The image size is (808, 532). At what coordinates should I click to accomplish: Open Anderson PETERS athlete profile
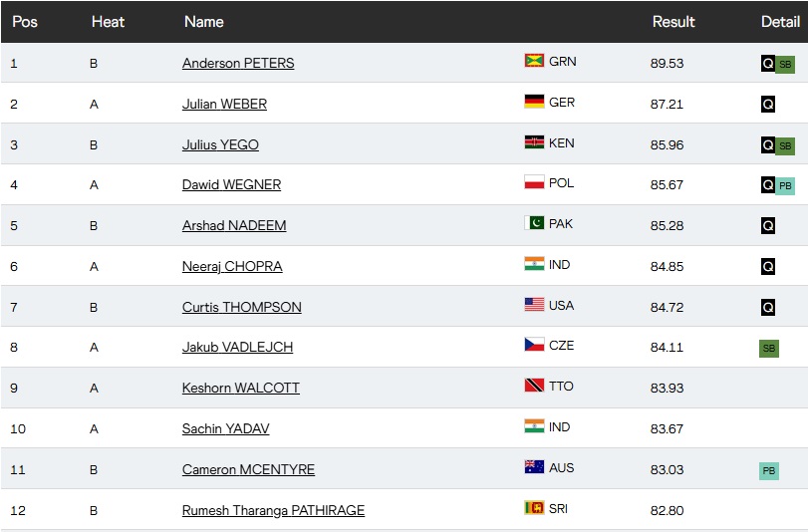point(238,63)
